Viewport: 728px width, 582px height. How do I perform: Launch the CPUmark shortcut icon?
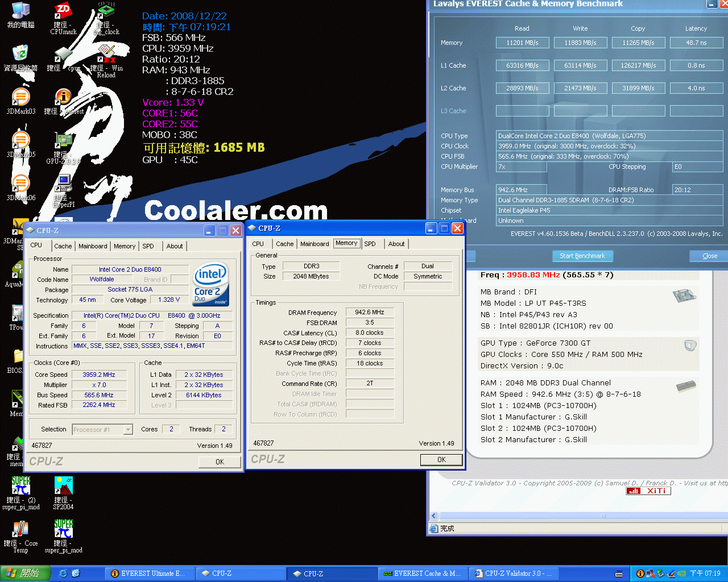pos(63,17)
